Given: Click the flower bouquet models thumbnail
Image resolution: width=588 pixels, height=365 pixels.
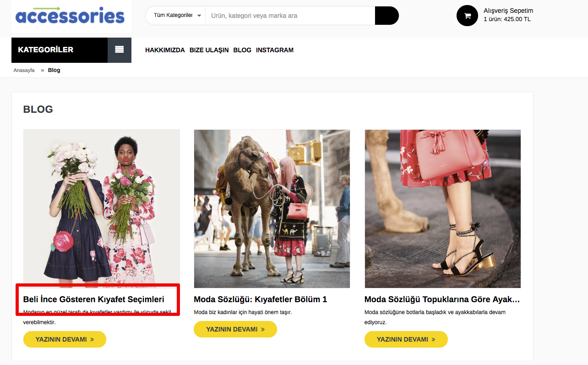Looking at the screenshot, I should [101, 209].
